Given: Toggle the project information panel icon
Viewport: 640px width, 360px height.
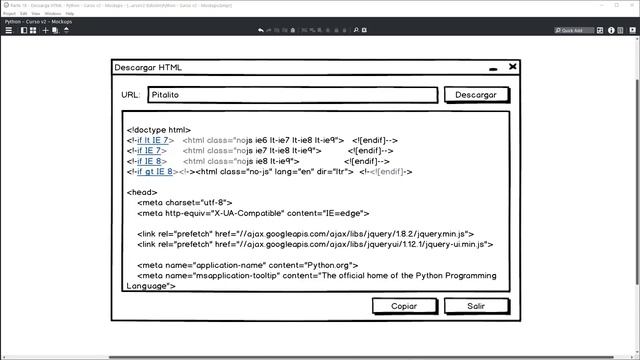Looking at the screenshot, I should 620,30.
